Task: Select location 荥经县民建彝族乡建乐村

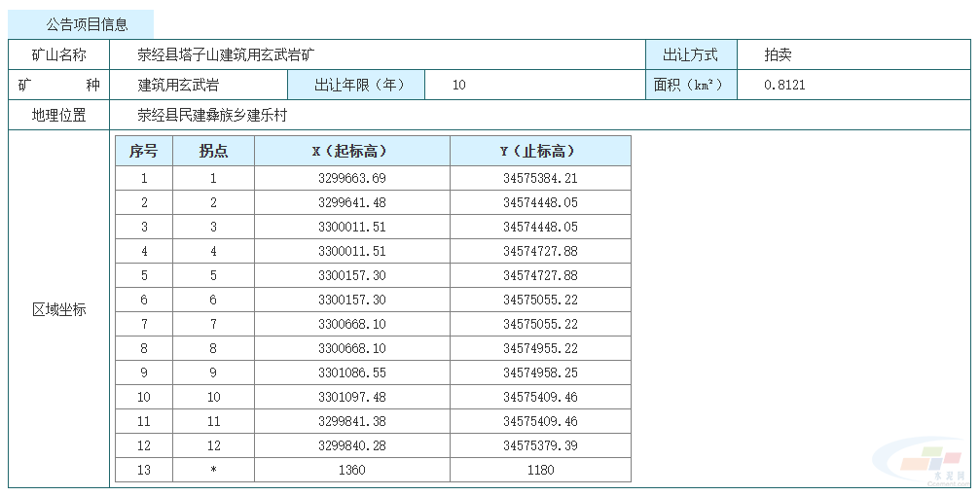Action: pyautogui.click(x=212, y=115)
